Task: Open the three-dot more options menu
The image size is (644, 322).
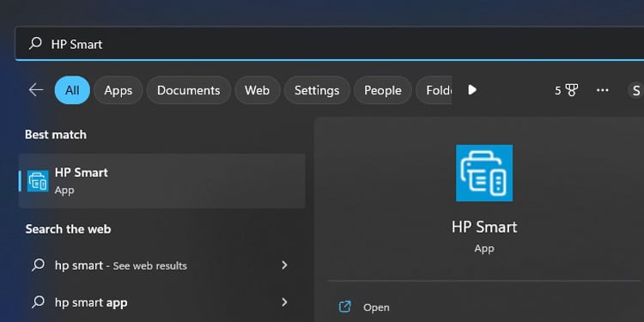Action: [x=603, y=90]
